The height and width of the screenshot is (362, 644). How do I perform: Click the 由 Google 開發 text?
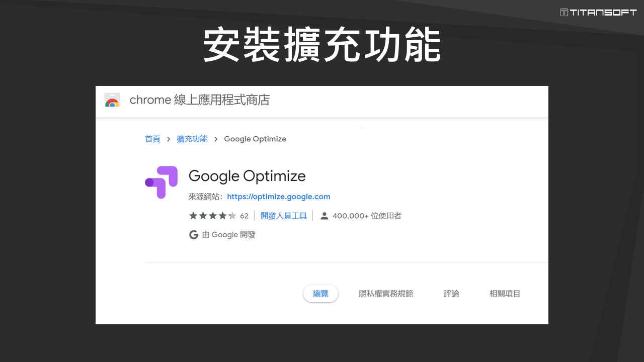229,235
